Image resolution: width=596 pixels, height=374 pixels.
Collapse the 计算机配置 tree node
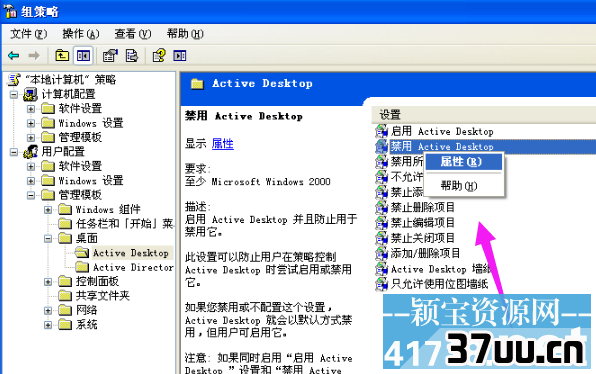tap(14, 94)
